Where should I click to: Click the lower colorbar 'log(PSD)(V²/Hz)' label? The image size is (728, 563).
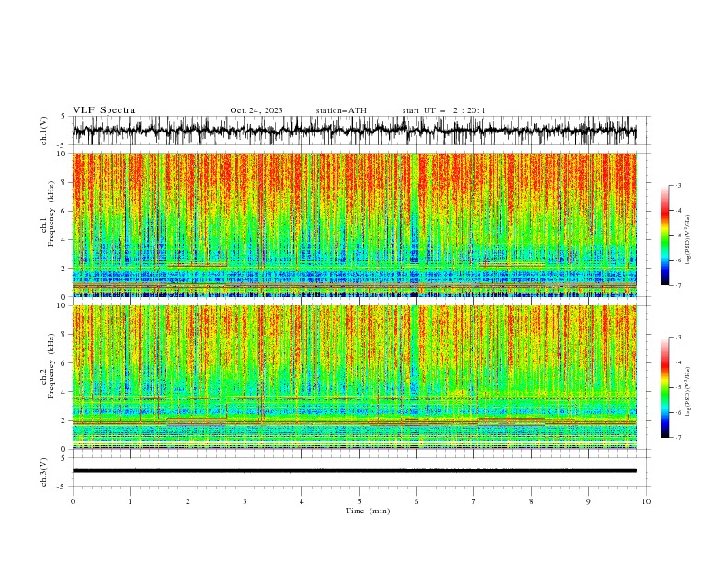[688, 392]
